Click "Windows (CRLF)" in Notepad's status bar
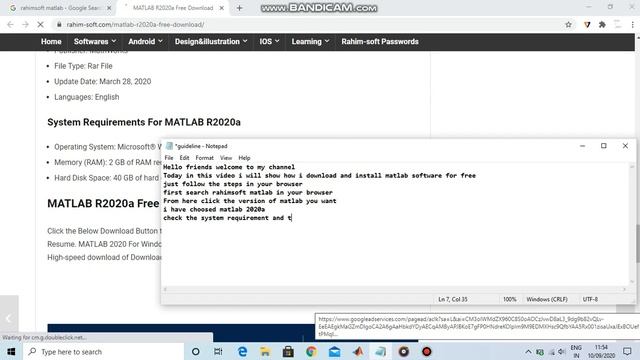Viewport: 640px width, 360px height. tap(547, 299)
